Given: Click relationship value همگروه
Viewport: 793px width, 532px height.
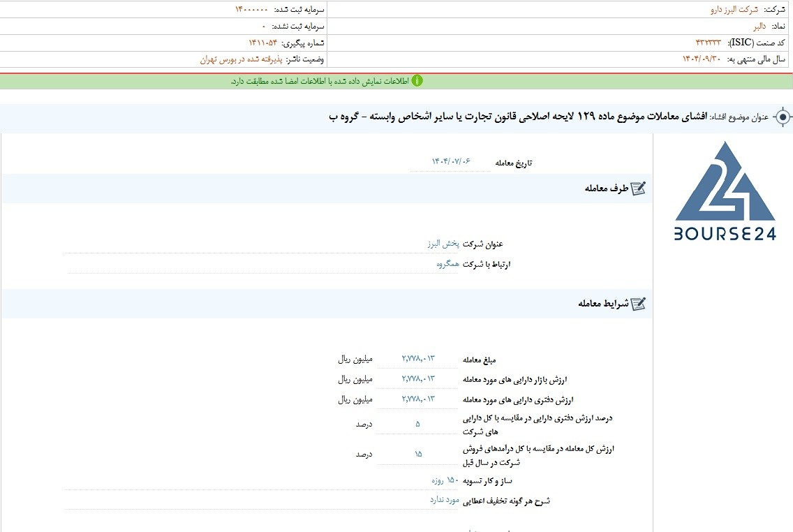Looking at the screenshot, I should click(447, 264).
